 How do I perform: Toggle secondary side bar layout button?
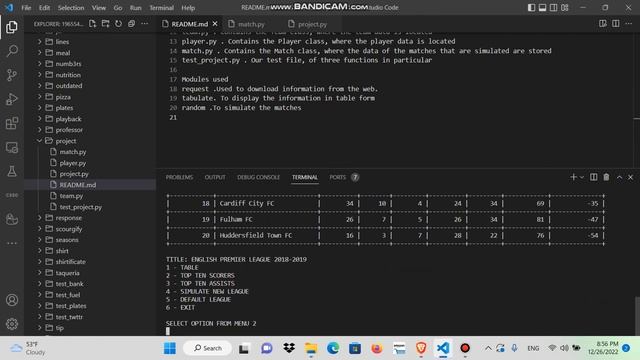pos(553,7)
